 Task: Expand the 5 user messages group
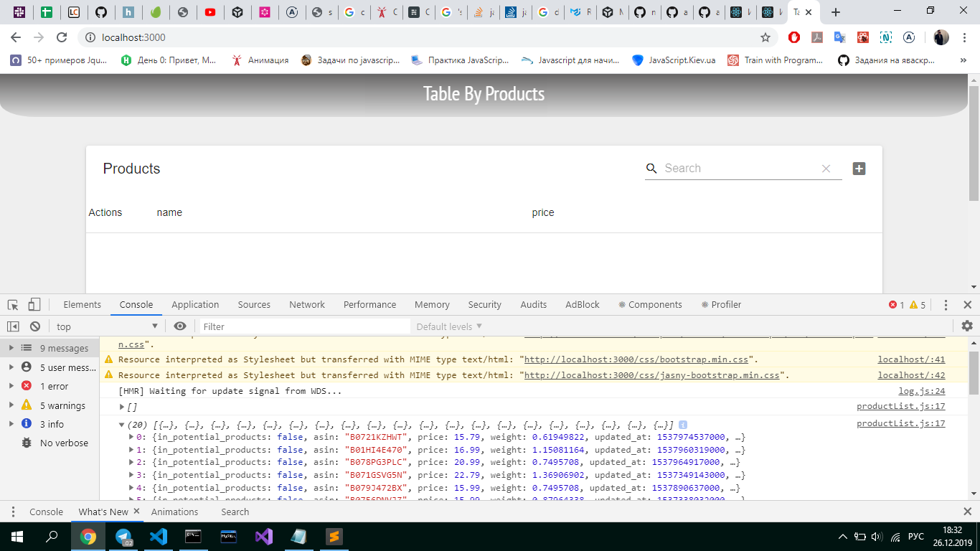coord(10,367)
